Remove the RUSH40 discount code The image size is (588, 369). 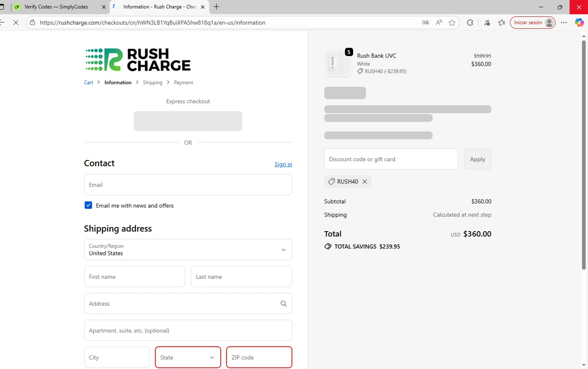365,182
